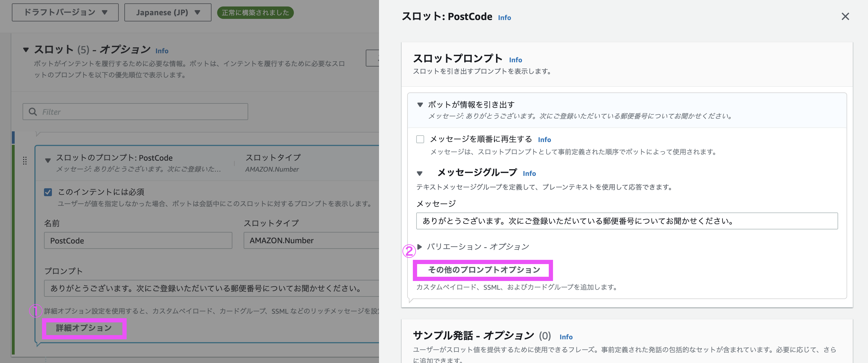
Task: Uncheck このインテントには必須 checkbox
Action: [48, 192]
